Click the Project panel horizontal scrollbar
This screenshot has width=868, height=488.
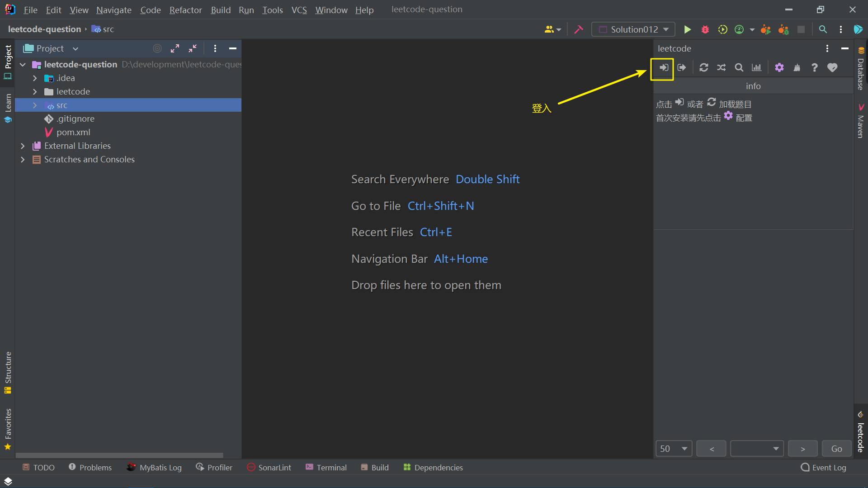pos(119,455)
